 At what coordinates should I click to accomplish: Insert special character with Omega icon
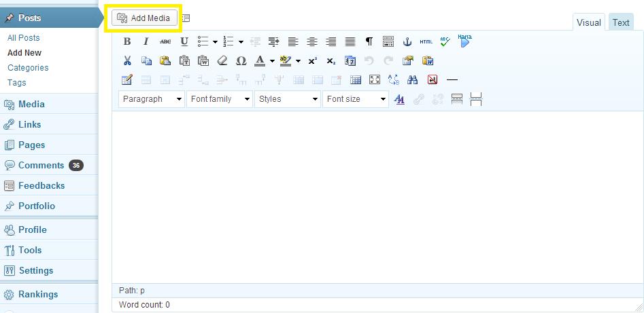pos(241,60)
